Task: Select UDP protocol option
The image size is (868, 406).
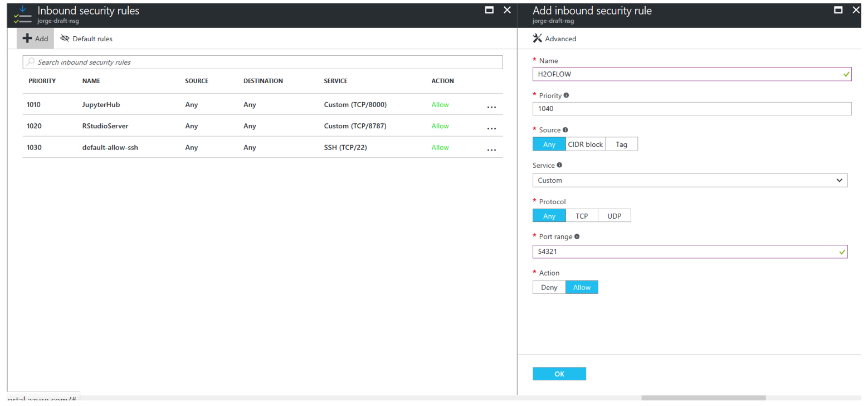Action: (614, 216)
